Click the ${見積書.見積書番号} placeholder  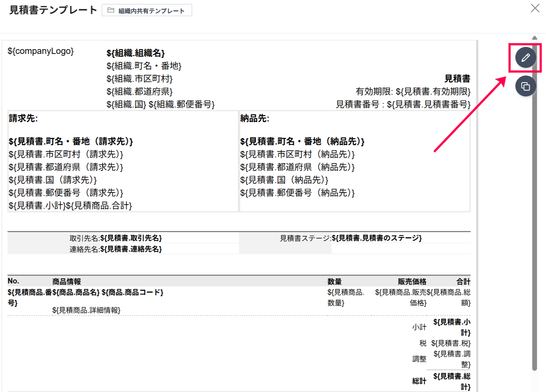(x=428, y=104)
